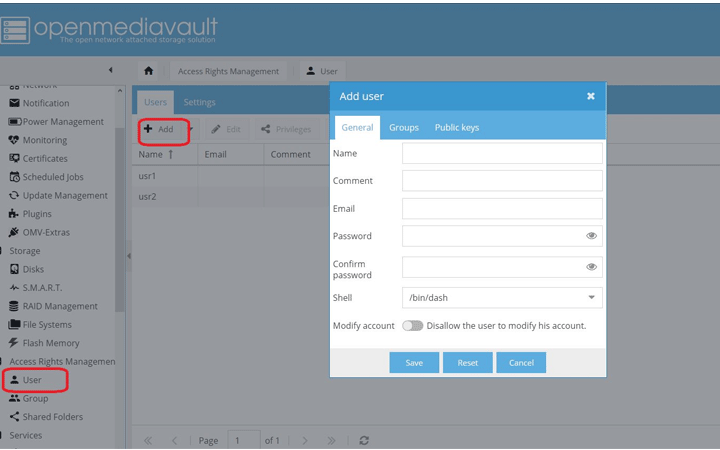
Task: Close the Add user dialog
Action: point(591,96)
